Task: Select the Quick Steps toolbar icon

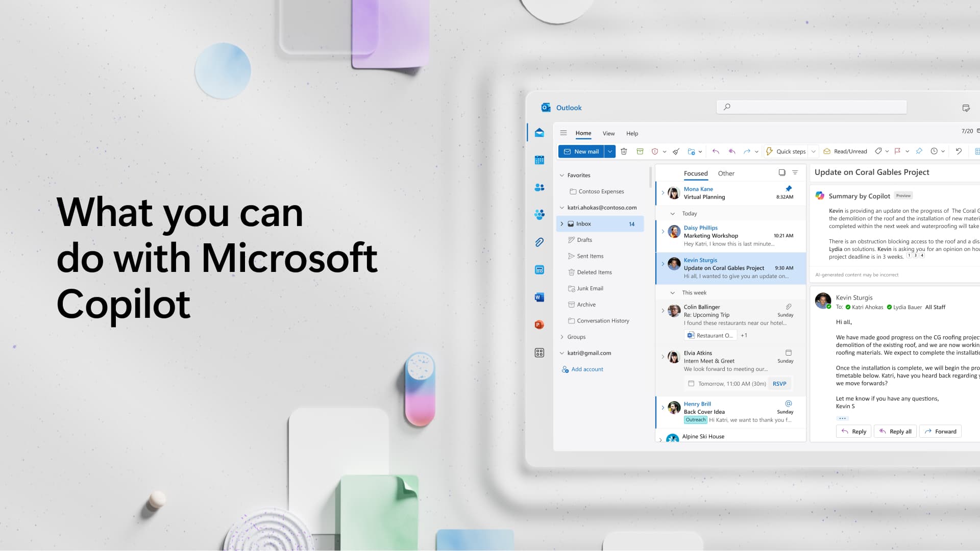Action: 769,151
